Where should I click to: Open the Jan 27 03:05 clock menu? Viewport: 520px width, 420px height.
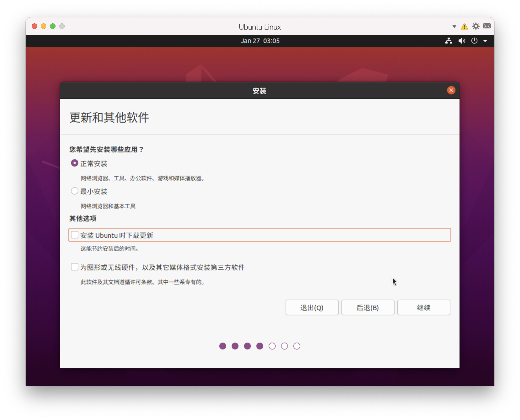[260, 41]
